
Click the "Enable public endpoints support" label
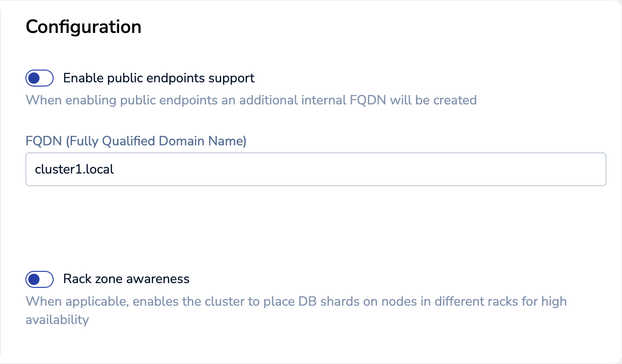pos(159,78)
